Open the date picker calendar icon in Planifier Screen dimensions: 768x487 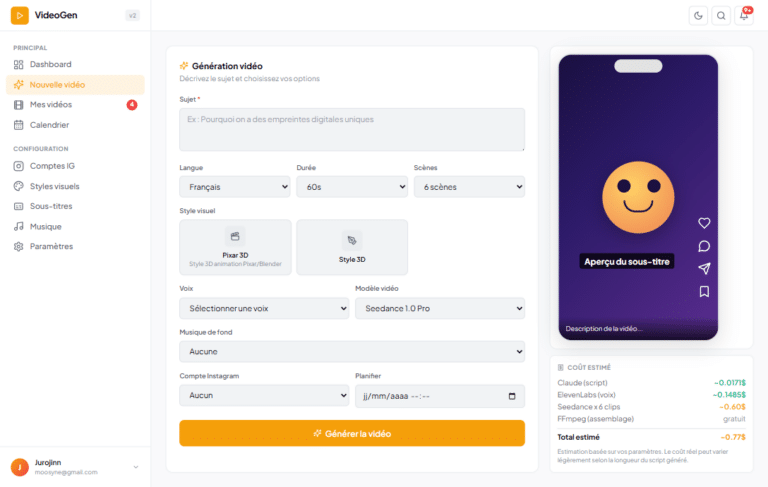click(512, 396)
